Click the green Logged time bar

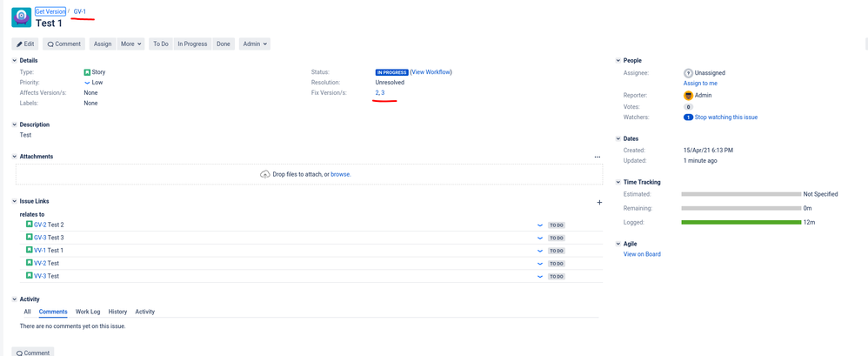tap(741, 223)
